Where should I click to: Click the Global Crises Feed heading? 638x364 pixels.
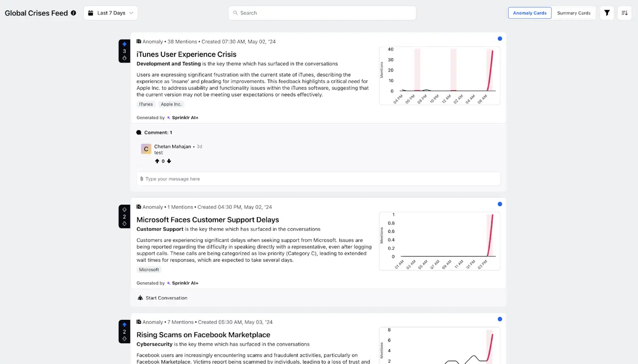tap(37, 13)
